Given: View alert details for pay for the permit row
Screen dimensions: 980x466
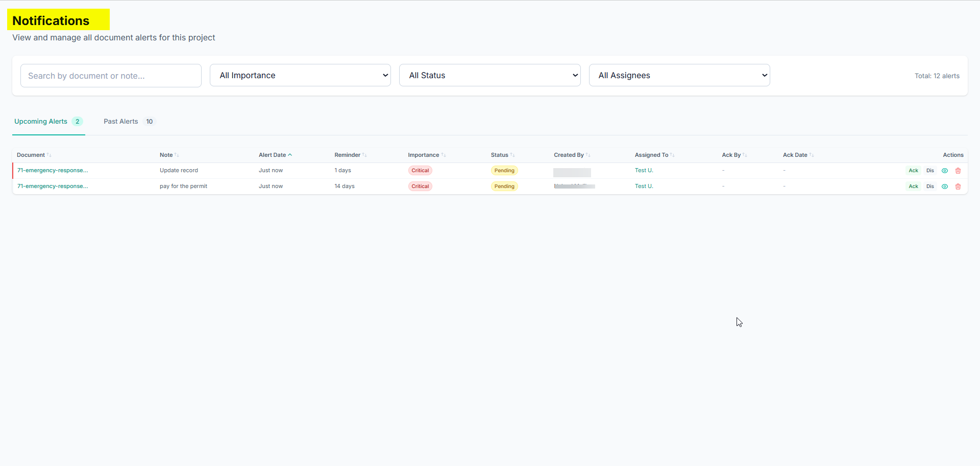Looking at the screenshot, I should tap(945, 187).
